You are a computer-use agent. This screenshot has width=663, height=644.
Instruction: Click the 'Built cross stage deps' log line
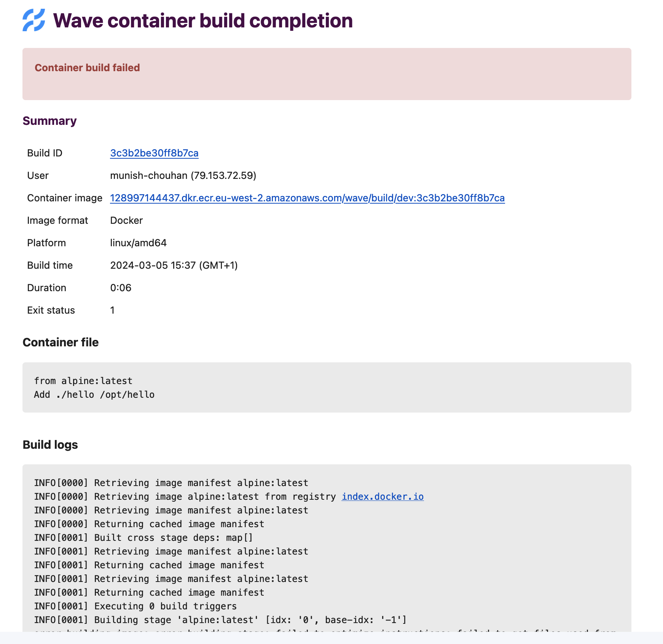[x=143, y=538]
